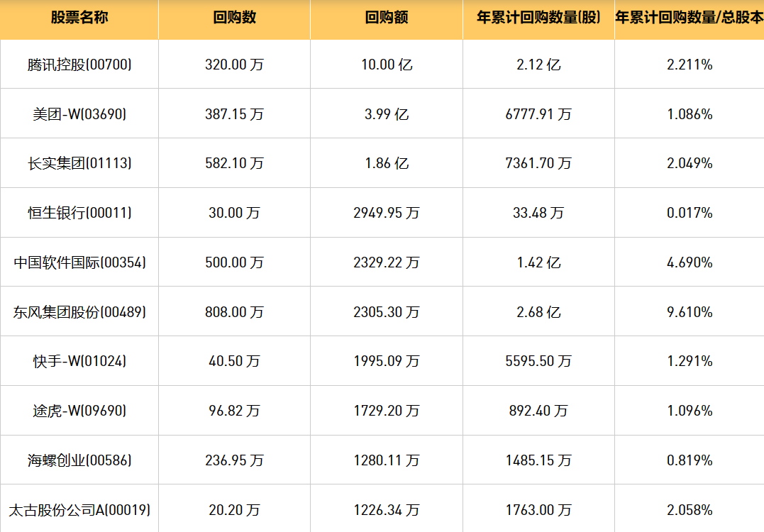
Task: Click the 中国软件国际(00354) stock name
Action: pyautogui.click(x=79, y=262)
